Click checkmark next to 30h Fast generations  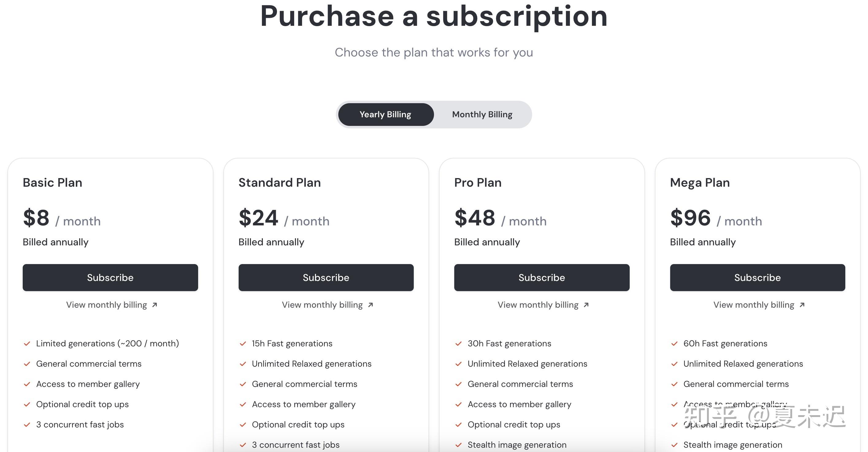[x=458, y=344]
